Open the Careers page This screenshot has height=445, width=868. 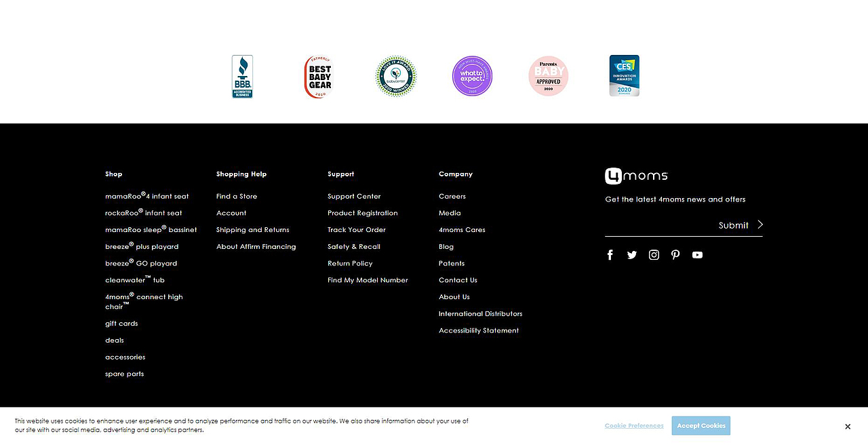pyautogui.click(x=452, y=196)
